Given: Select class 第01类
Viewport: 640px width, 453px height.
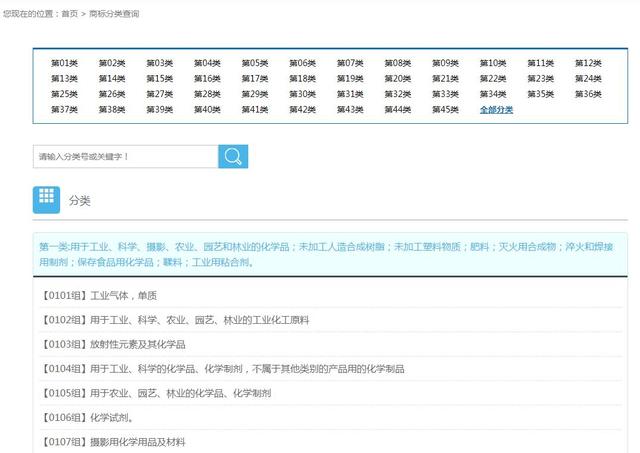Looking at the screenshot, I should [64, 63].
